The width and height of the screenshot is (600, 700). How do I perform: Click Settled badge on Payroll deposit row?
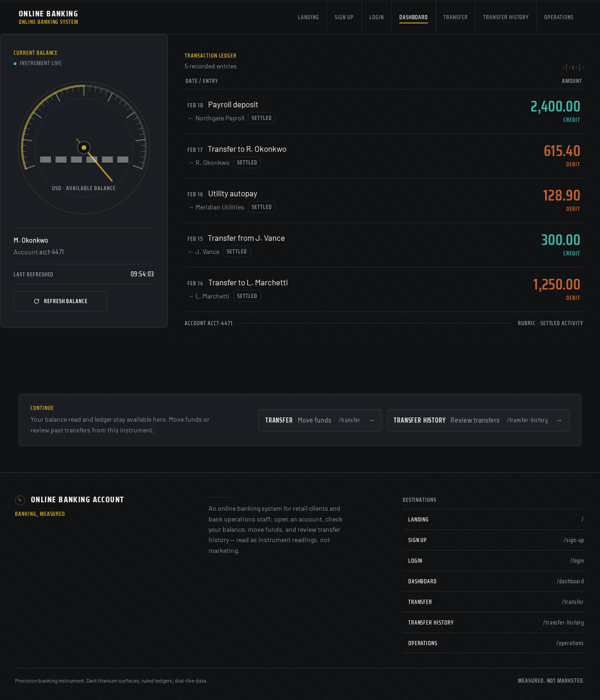click(x=262, y=118)
